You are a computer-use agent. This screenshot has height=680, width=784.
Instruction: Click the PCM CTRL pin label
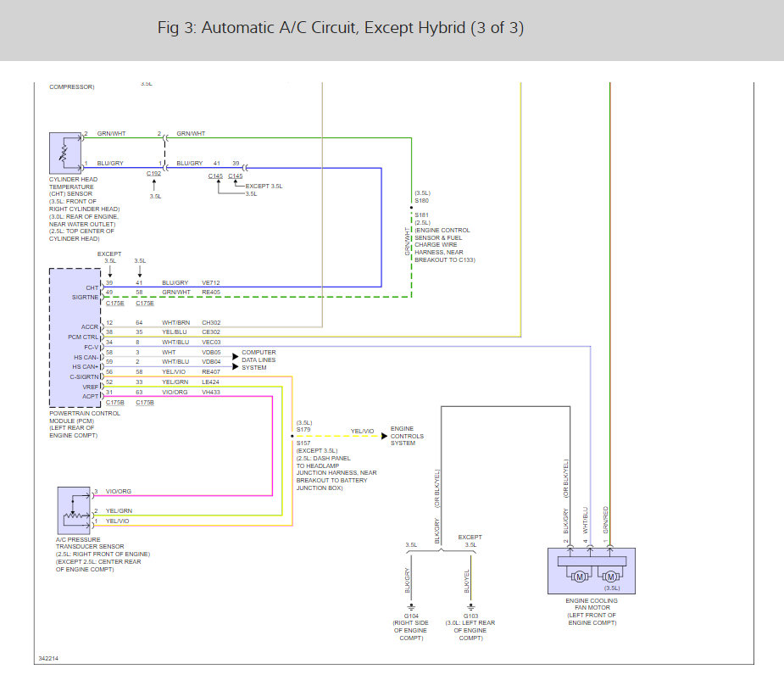[83, 337]
